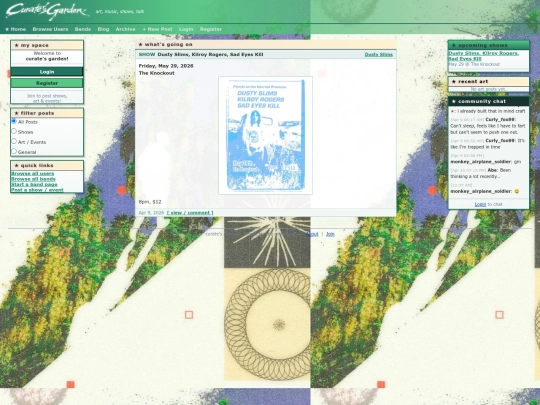The width and height of the screenshot is (540, 405).
Task: Click the dark green Login button
Action: point(47,72)
